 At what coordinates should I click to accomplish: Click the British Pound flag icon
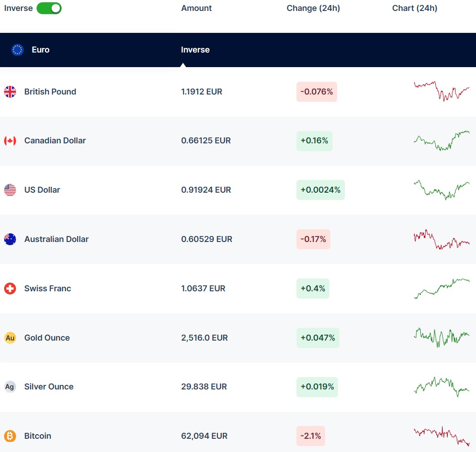pos(10,92)
